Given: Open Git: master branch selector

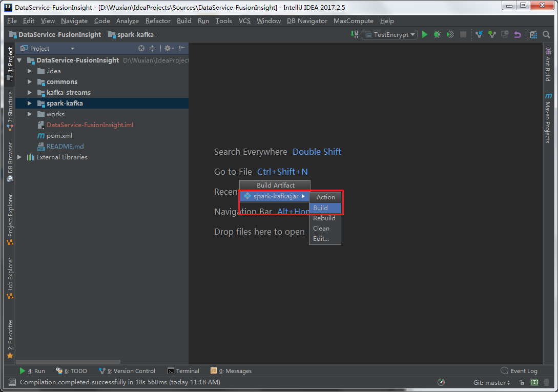Looking at the screenshot, I should [x=491, y=382].
